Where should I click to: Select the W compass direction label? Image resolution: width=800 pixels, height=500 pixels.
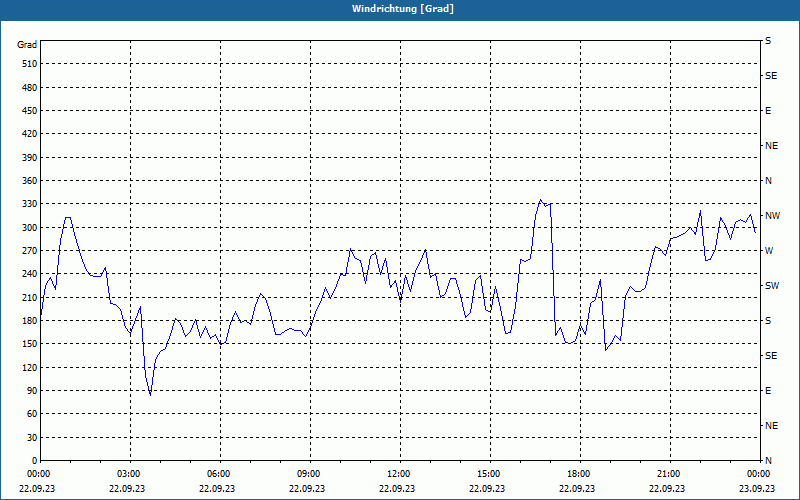tap(769, 251)
